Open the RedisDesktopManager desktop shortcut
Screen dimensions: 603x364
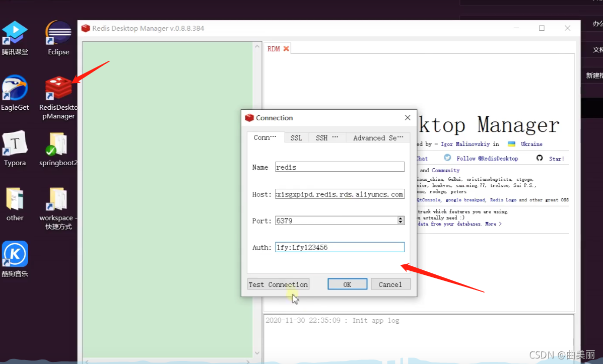58,98
